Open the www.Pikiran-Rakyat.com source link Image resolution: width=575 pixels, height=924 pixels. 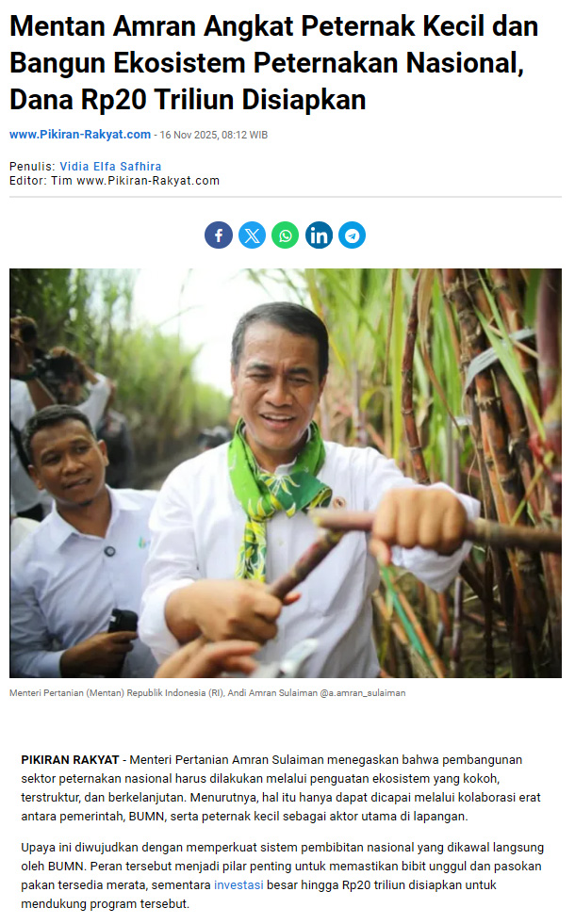80,135
